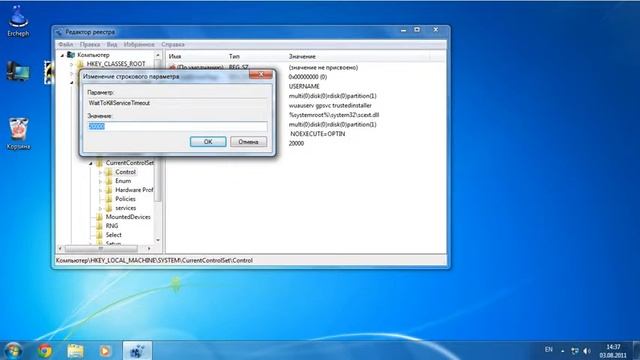Expand the Hardware Prof key arrow
Screen dimensions: 640x360
(x=100, y=190)
